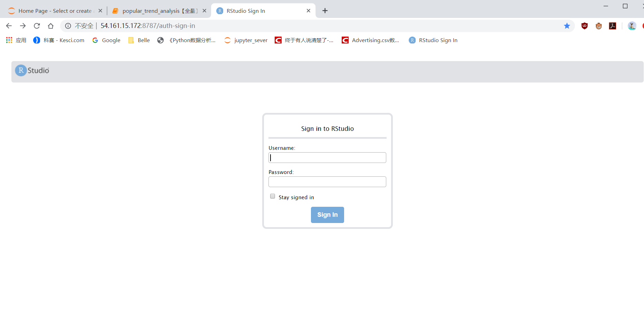644x310 pixels.
Task: Close the Home Page tab
Action: pos(100,11)
